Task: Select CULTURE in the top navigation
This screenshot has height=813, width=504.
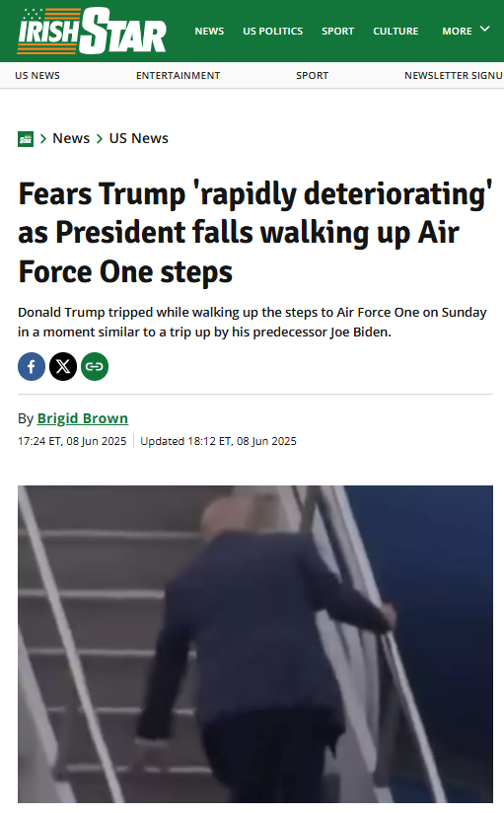Action: [396, 32]
